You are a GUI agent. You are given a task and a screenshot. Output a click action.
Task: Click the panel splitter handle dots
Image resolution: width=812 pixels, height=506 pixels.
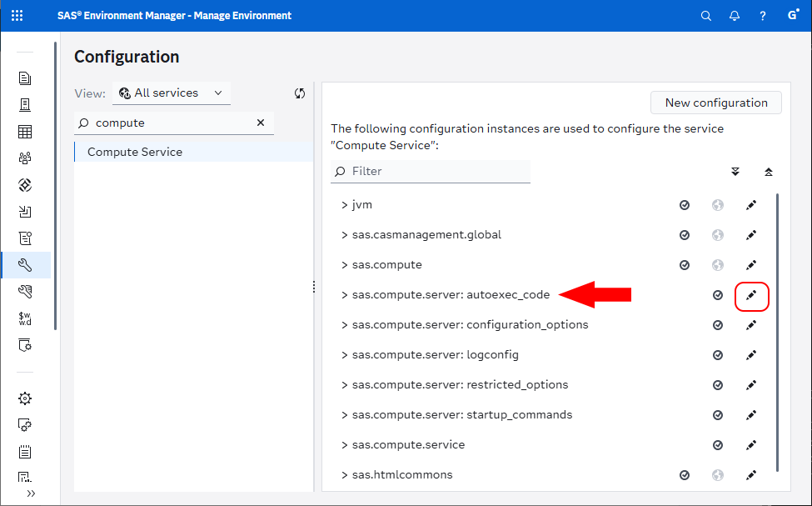(x=314, y=287)
